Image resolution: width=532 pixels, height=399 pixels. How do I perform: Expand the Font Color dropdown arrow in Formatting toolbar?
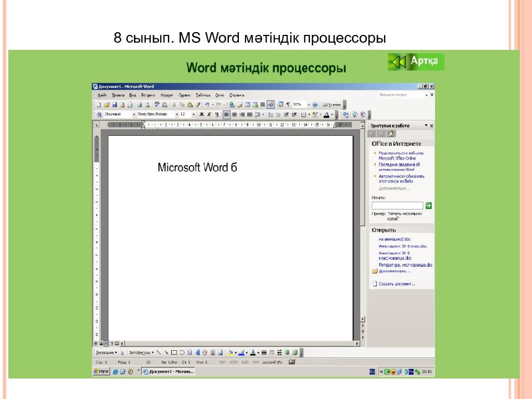332,115
